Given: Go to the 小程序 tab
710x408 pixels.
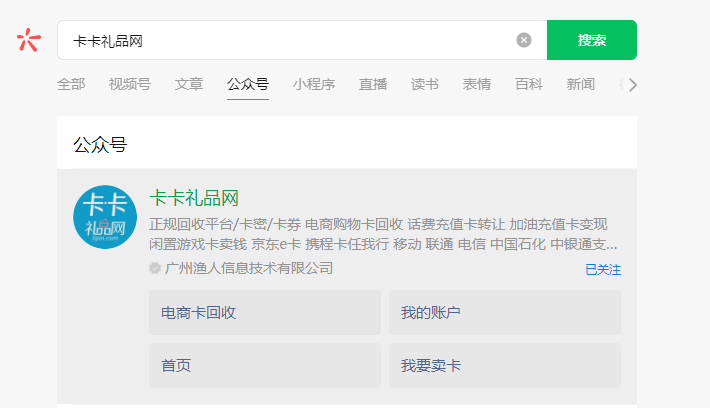Looking at the screenshot, I should [x=314, y=84].
